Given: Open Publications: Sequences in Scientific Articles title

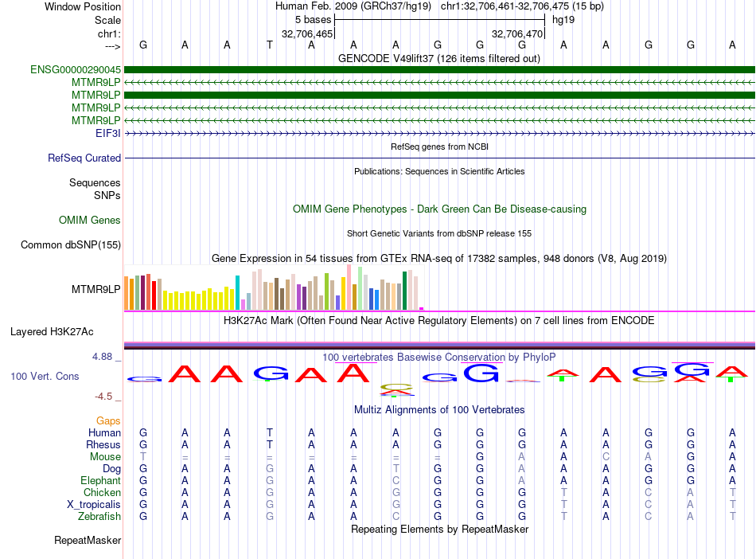Looking at the screenshot, I should coord(439,171).
